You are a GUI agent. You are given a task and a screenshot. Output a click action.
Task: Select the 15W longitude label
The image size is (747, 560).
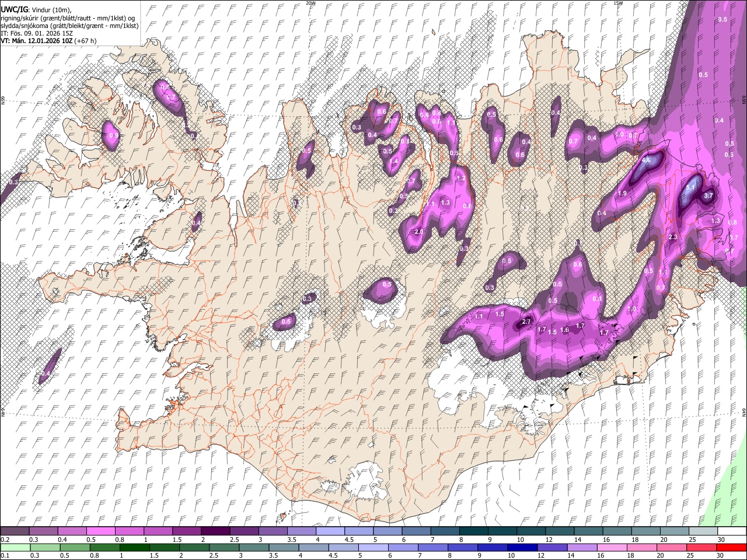(618, 3)
